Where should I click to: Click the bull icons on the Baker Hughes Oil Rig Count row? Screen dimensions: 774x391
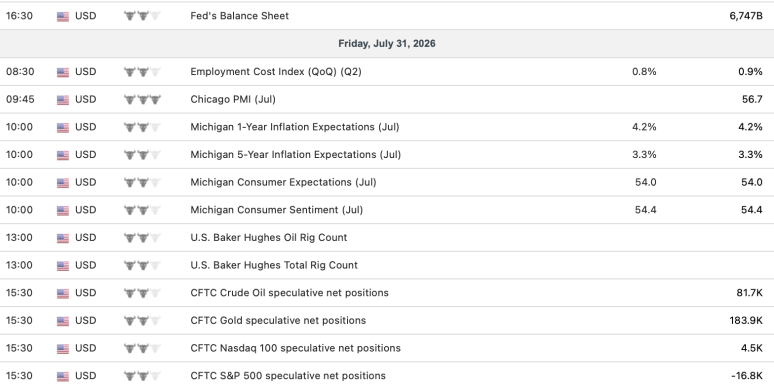point(142,238)
